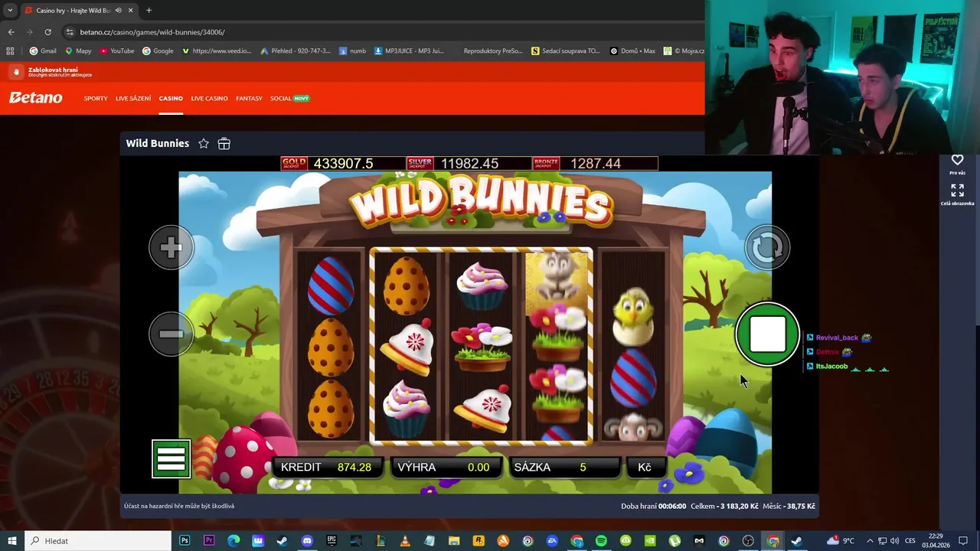
Task: Decrease the bet with the minus button
Action: 171,334
